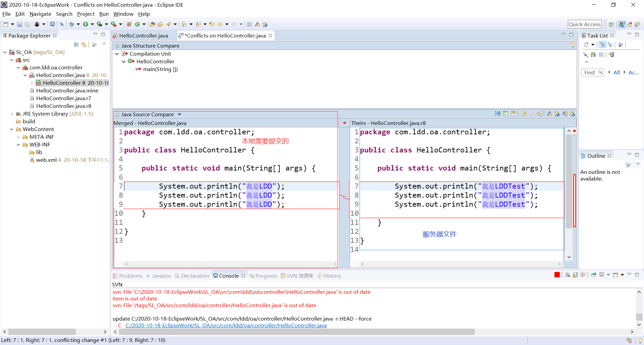644x345 pixels.
Task: Switch to the Problems tab
Action: [130, 276]
